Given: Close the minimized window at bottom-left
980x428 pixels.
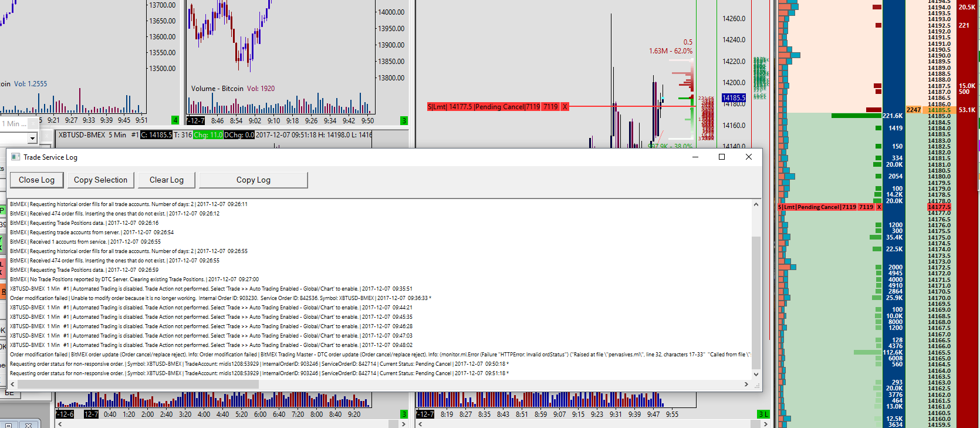Looking at the screenshot, I should [28, 425].
